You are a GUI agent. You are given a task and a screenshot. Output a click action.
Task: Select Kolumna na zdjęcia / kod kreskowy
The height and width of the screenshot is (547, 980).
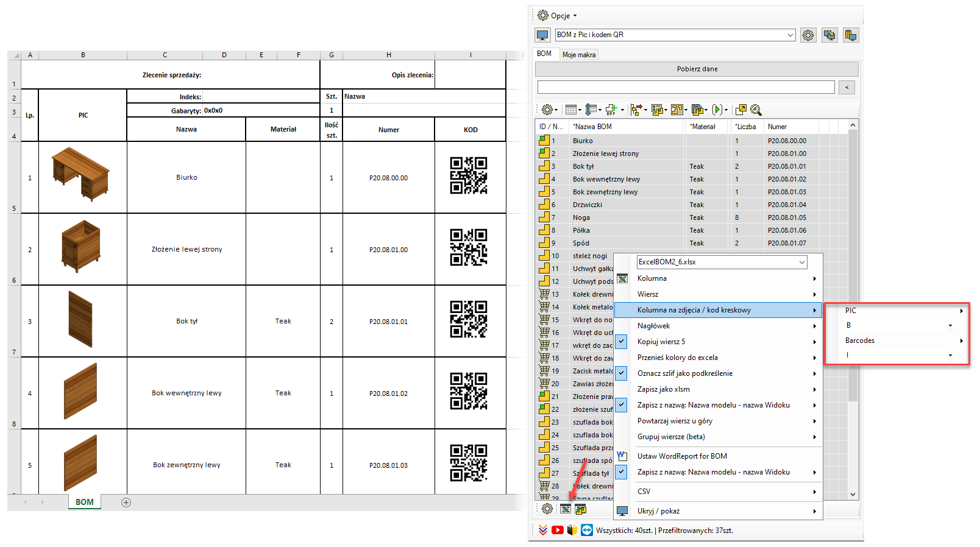[x=718, y=310]
